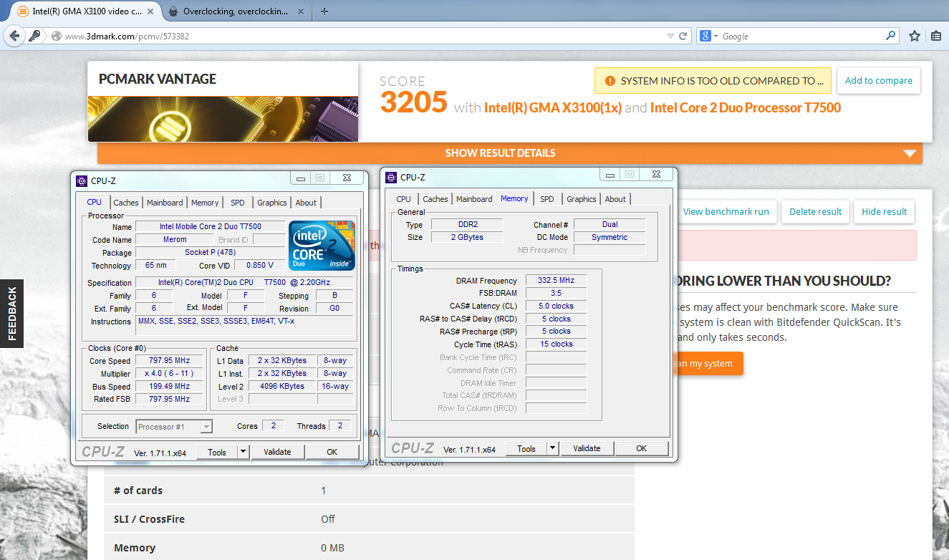This screenshot has width=949, height=560.
Task: Click the Memory CPU-Z window title icon
Action: click(x=390, y=177)
